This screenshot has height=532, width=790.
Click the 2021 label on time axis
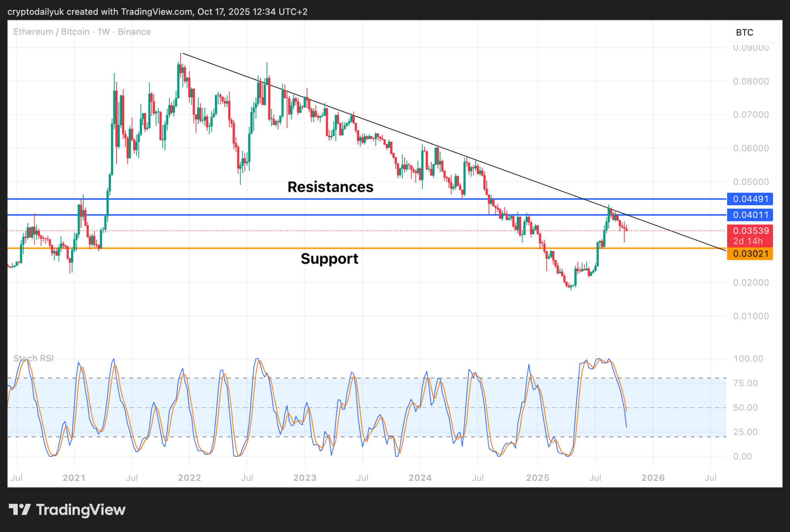coord(74,478)
